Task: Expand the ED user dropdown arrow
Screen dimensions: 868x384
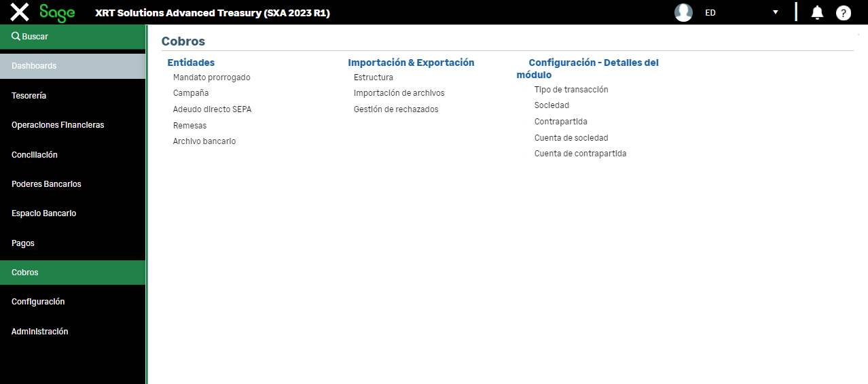Action: [775, 12]
